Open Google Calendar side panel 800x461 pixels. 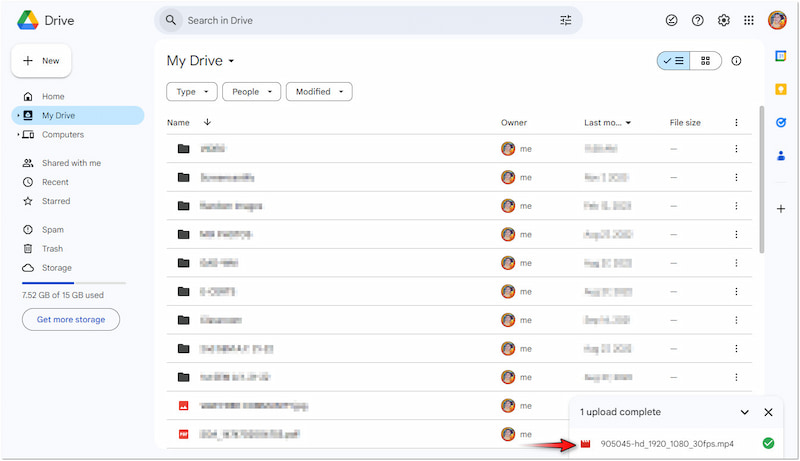click(x=781, y=56)
